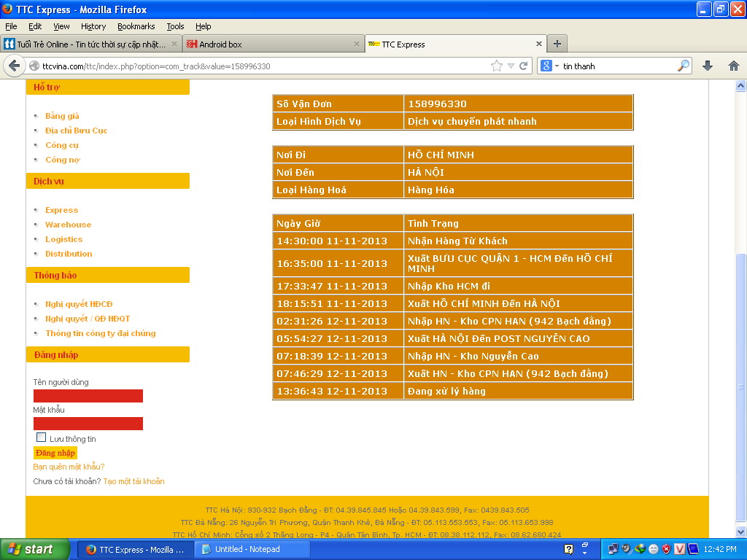Go back using the browser back arrow

[x=15, y=66]
